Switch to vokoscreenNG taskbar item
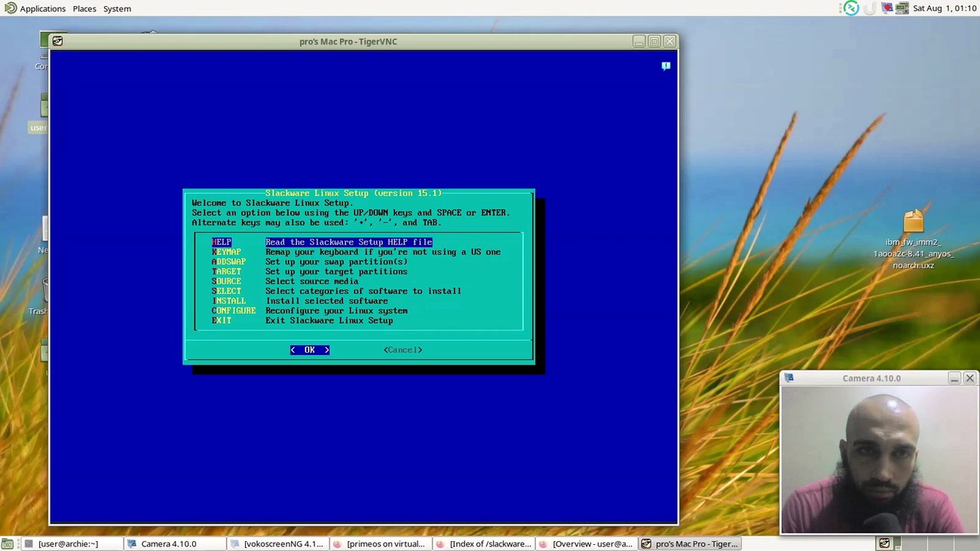980x551 pixels. click(x=276, y=544)
